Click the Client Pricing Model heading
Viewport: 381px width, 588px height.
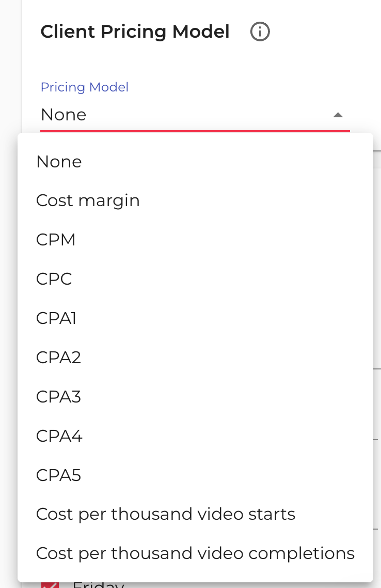coord(135,32)
